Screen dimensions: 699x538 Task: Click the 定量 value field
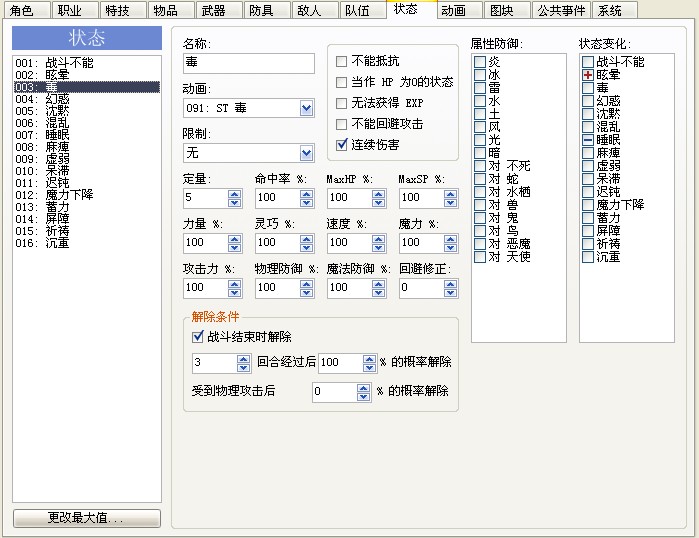pos(206,198)
